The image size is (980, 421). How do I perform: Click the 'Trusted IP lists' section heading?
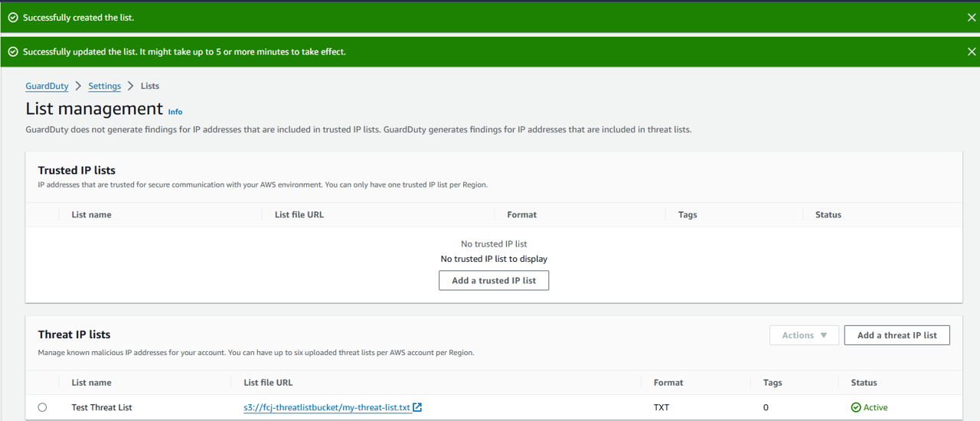click(x=77, y=170)
